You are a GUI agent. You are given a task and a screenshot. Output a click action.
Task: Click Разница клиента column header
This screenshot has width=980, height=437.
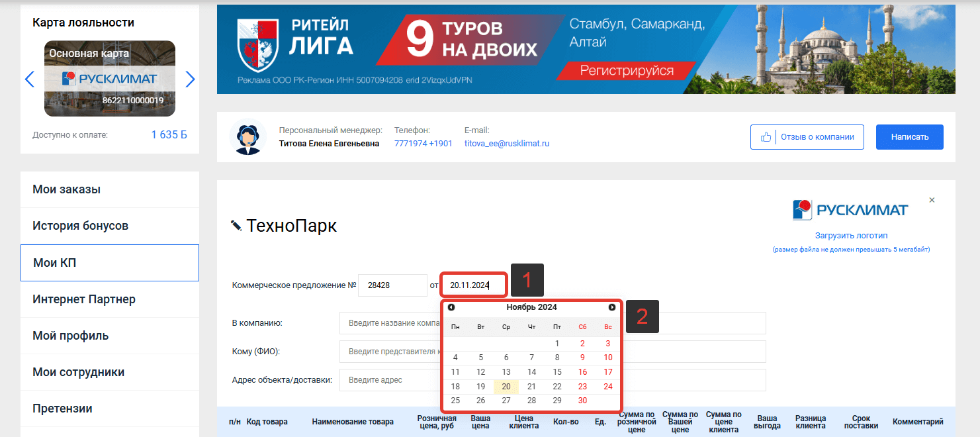(811, 422)
